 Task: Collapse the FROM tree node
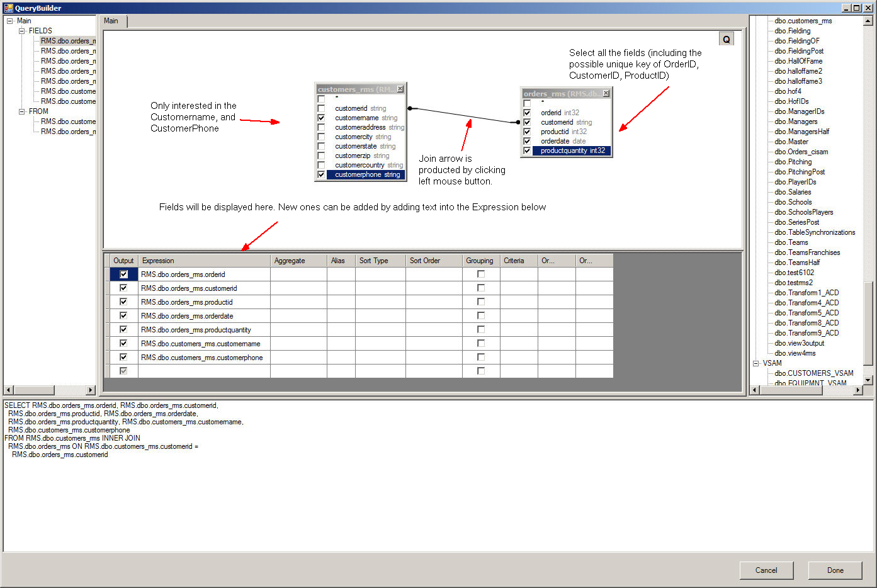pyautogui.click(x=22, y=111)
